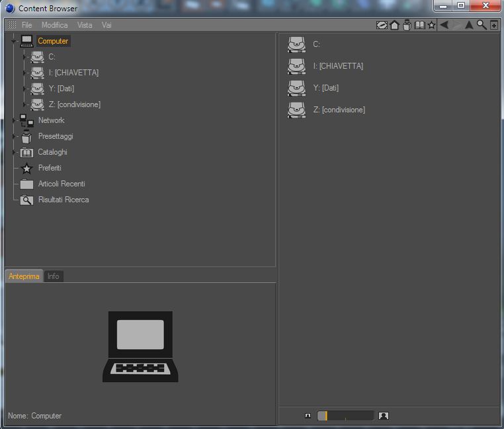The height and width of the screenshot is (429, 504).
Task: Select C: label in the tree
Action: (x=52, y=57)
